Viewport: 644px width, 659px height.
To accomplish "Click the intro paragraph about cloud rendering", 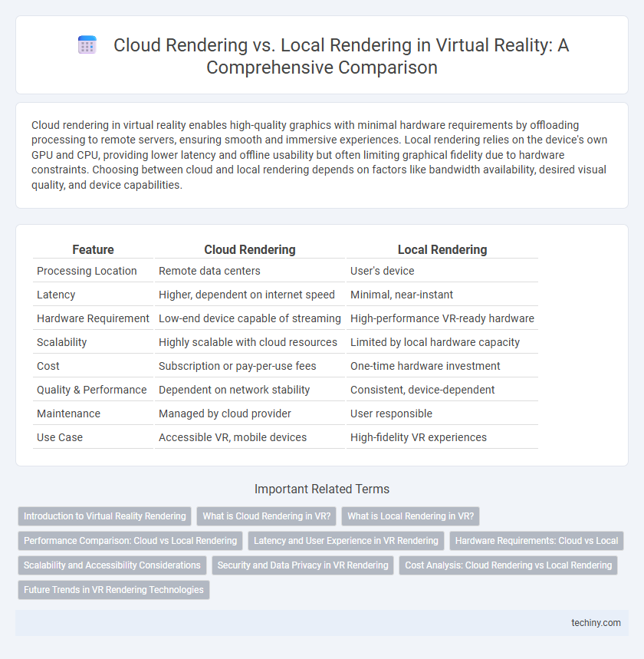I will [x=319, y=155].
